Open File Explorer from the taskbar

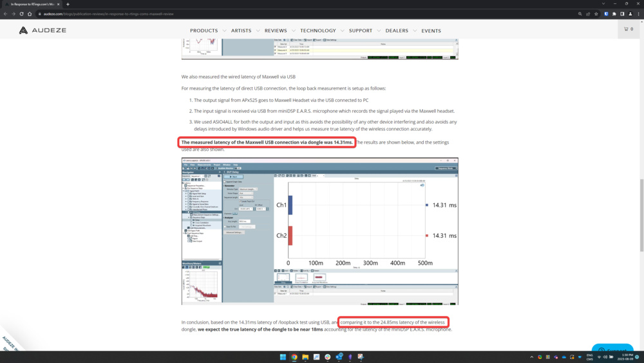point(305,357)
